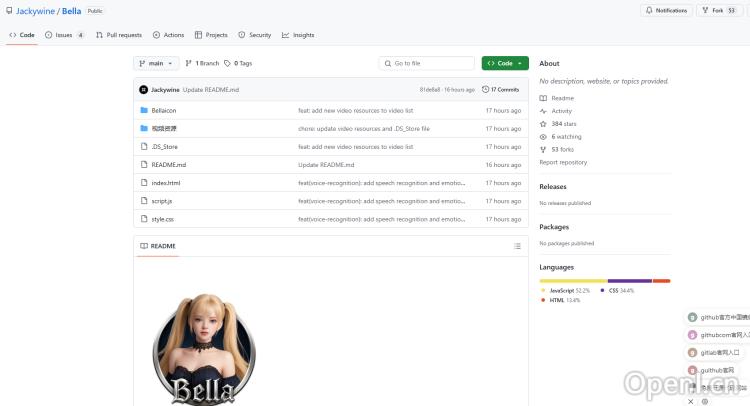Click the stars icon in About
The height and width of the screenshot is (406, 750).
[x=543, y=124]
